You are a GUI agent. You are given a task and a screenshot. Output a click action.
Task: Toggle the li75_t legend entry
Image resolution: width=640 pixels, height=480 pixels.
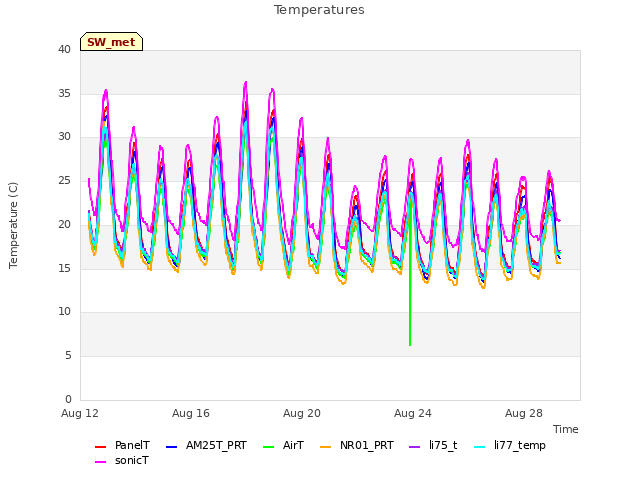433,445
